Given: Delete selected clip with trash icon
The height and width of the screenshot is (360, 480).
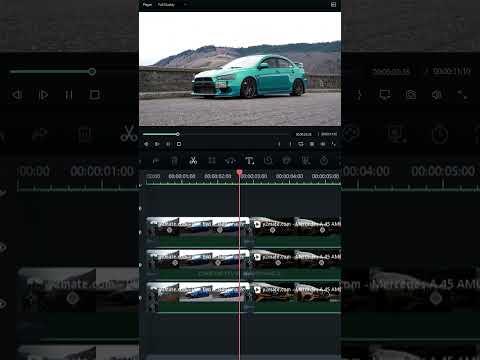Looking at the screenshot, I should 174,161.
